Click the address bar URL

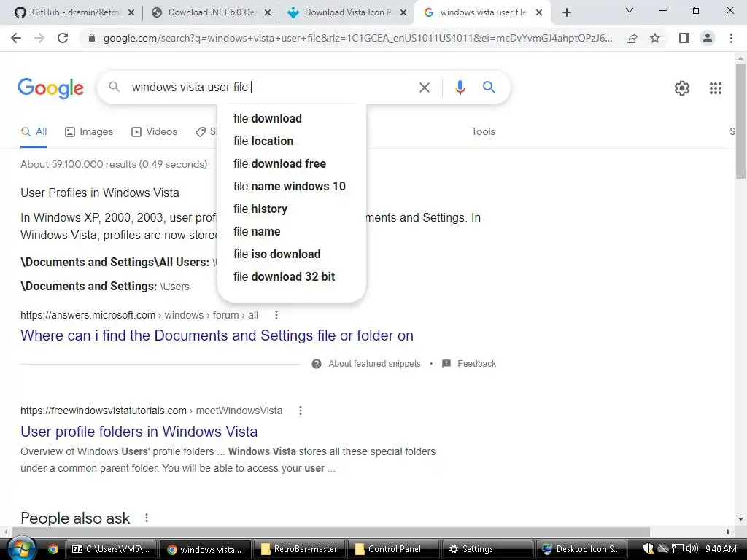click(357, 38)
